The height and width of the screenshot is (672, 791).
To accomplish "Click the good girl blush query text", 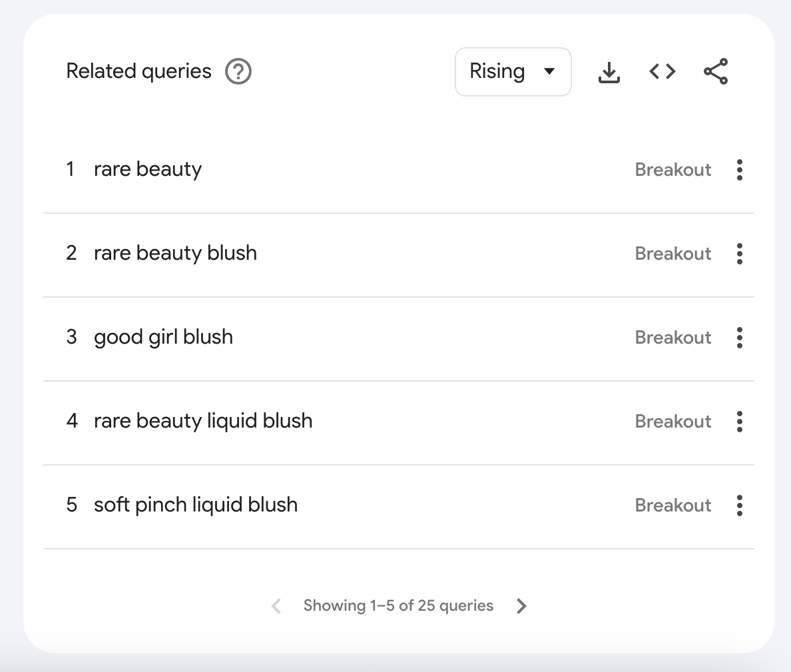I will point(164,338).
